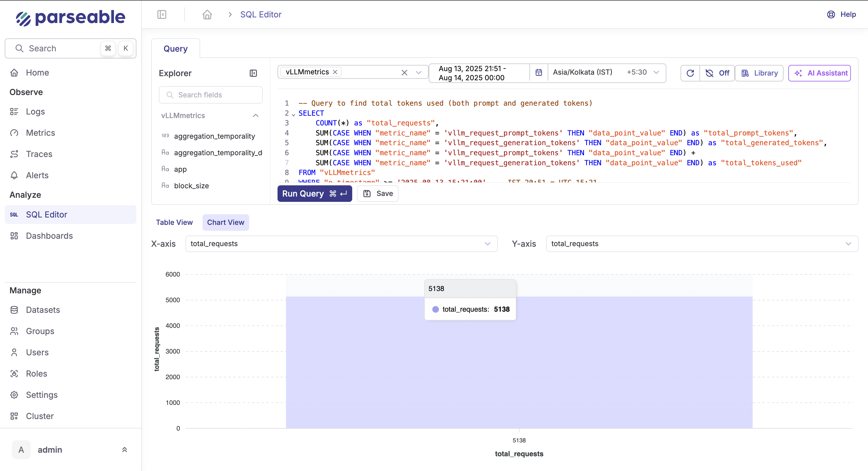Click the Metrics gauge icon
The image size is (868, 471).
14,133
